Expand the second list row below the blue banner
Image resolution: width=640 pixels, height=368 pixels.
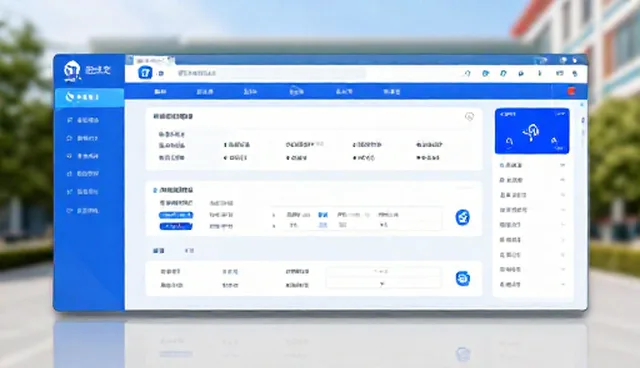pos(532,180)
